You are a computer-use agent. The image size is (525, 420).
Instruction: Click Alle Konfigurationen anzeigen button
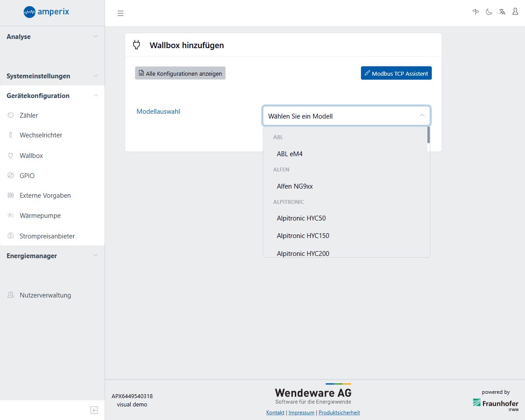click(180, 73)
